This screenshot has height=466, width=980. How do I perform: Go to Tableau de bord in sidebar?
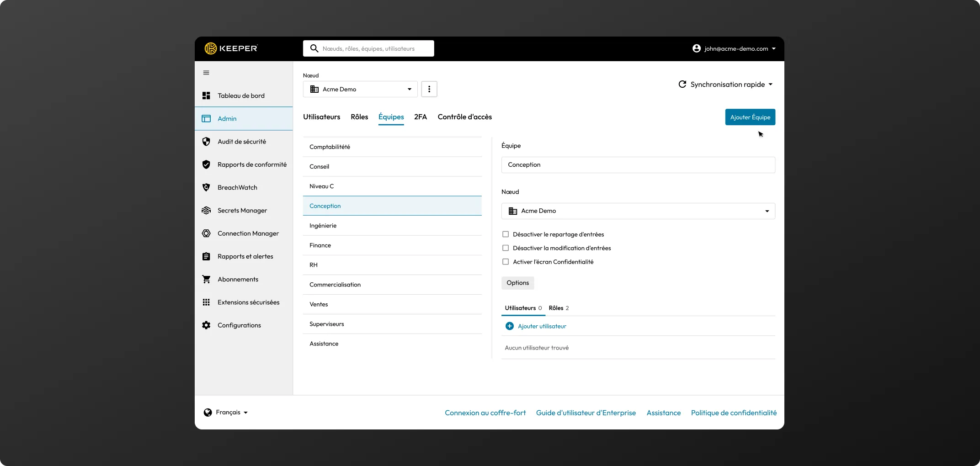coord(244,95)
